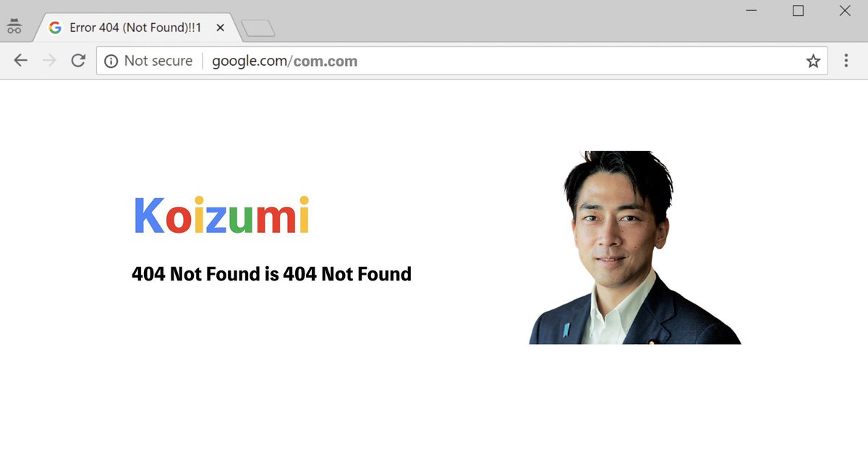Close the Chrome window

click(844, 11)
